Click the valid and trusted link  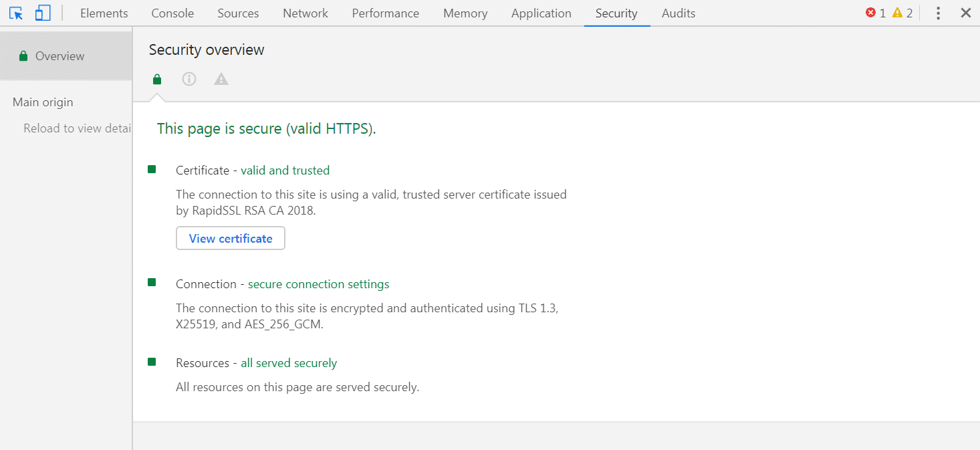pyautogui.click(x=285, y=170)
